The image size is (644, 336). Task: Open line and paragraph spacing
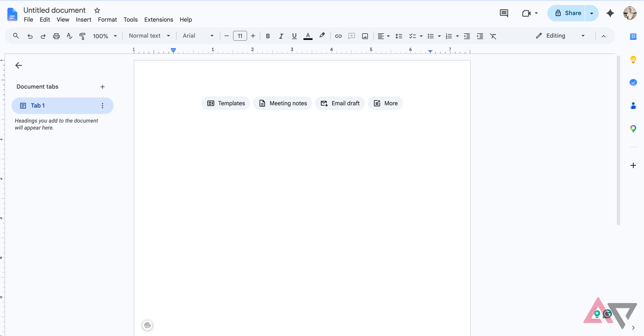[x=399, y=36]
